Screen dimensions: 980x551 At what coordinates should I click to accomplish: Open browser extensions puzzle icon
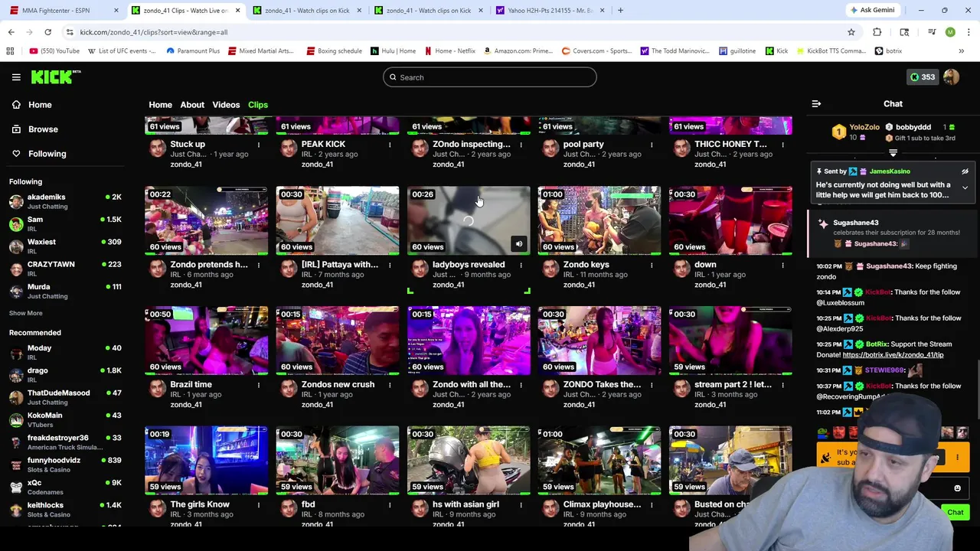[877, 32]
